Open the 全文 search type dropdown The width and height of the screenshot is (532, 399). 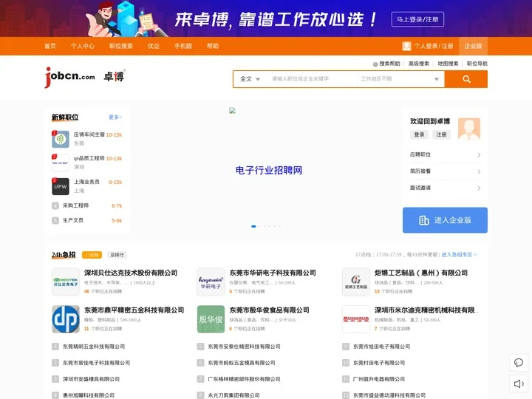(250, 79)
